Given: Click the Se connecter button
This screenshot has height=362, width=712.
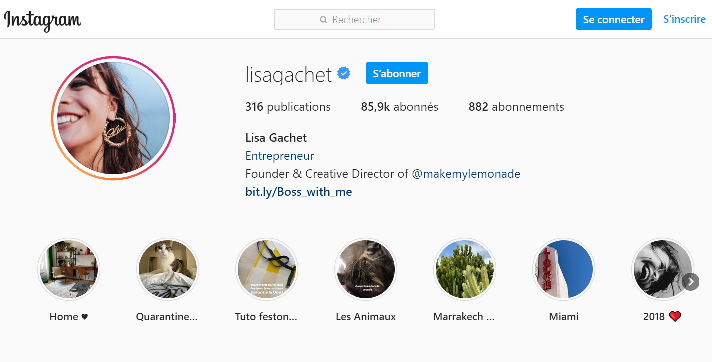Looking at the screenshot, I should pos(614,19).
